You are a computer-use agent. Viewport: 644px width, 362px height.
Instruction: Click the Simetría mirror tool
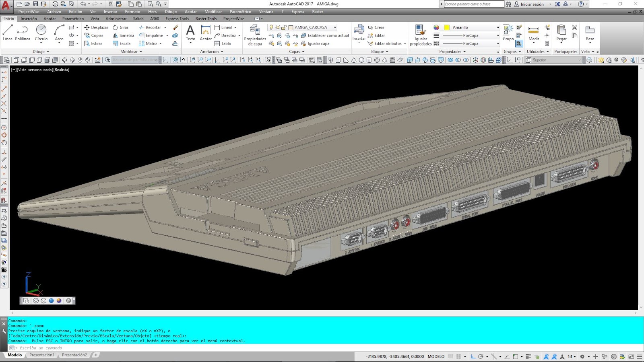(x=123, y=35)
